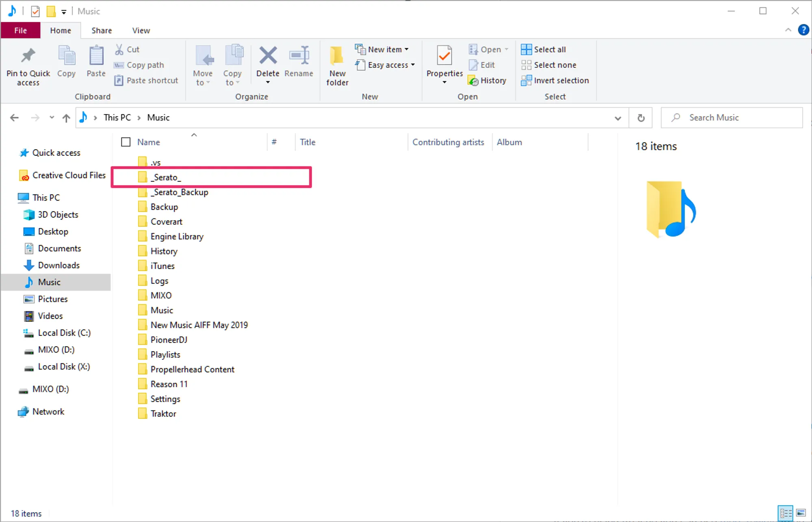Image resolution: width=812 pixels, height=522 pixels.
Task: Toggle the select-all checkbox above Name column
Action: tap(125, 142)
